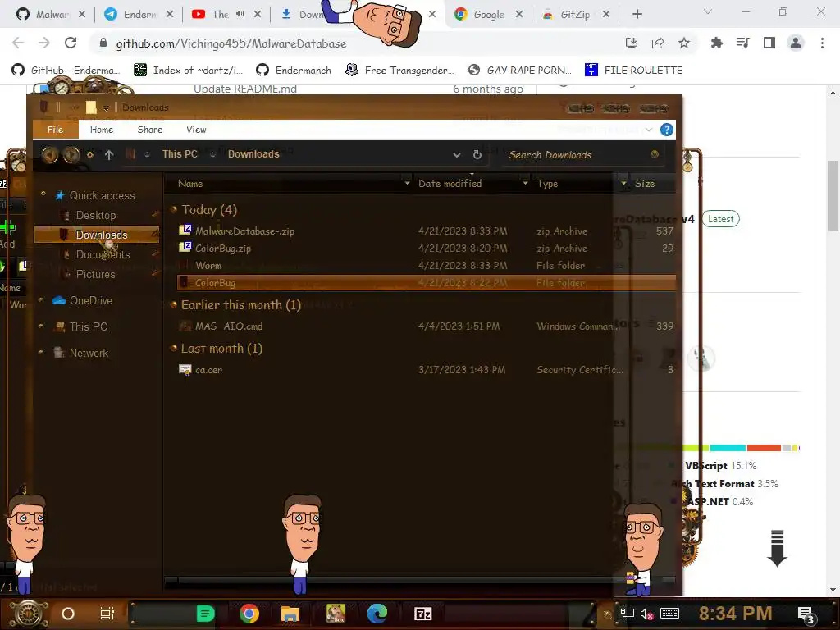Click the Explorer forward navigation button
Image resolution: width=840 pixels, height=630 pixels.
(x=71, y=155)
